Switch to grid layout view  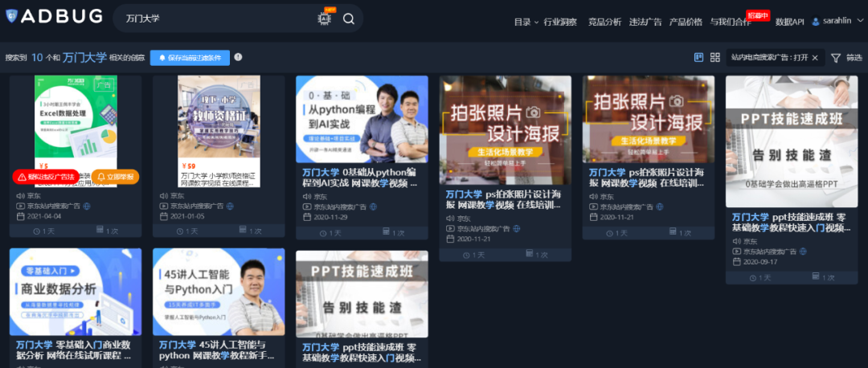click(x=714, y=58)
